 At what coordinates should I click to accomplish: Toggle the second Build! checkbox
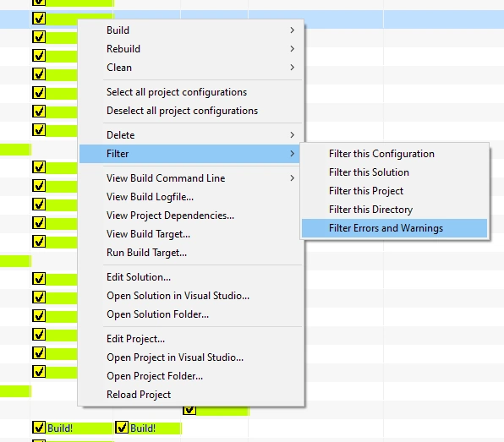pos(122,428)
